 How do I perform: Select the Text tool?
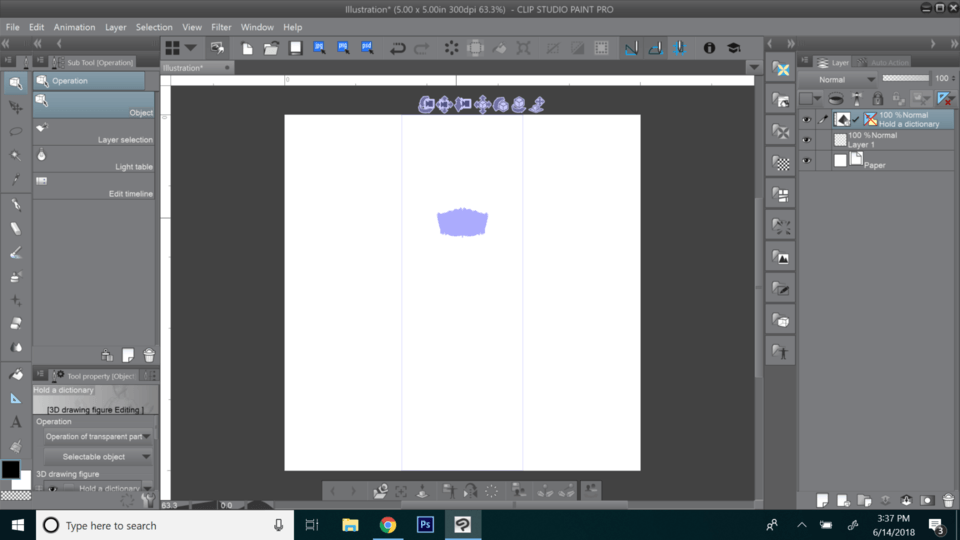16,422
